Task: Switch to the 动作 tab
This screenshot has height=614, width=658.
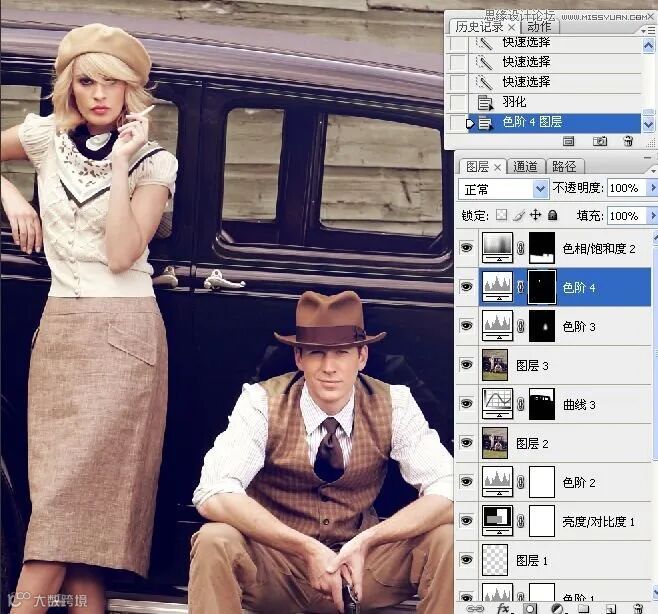Action: point(539,27)
